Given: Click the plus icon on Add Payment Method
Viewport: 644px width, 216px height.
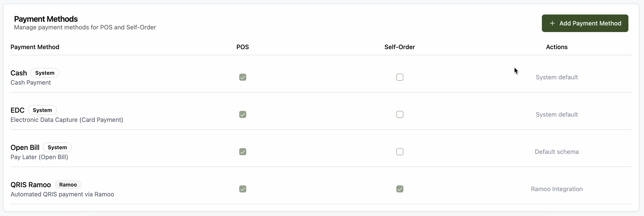Looking at the screenshot, I should point(552,23).
